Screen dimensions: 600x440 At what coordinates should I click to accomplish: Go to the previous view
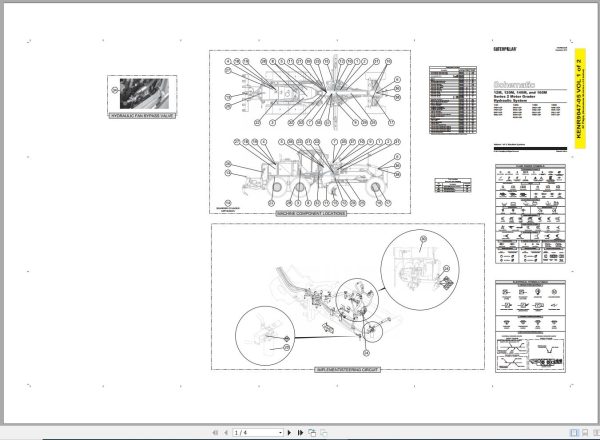tap(312, 433)
